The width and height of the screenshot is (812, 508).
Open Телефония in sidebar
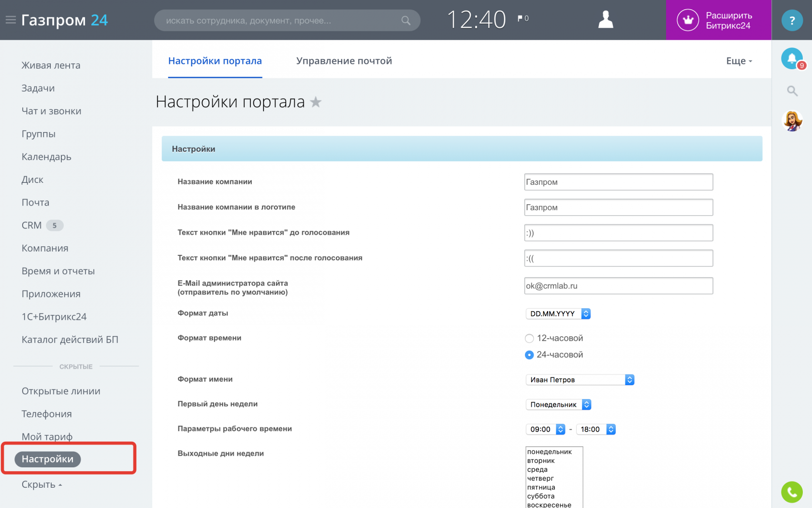coord(47,414)
